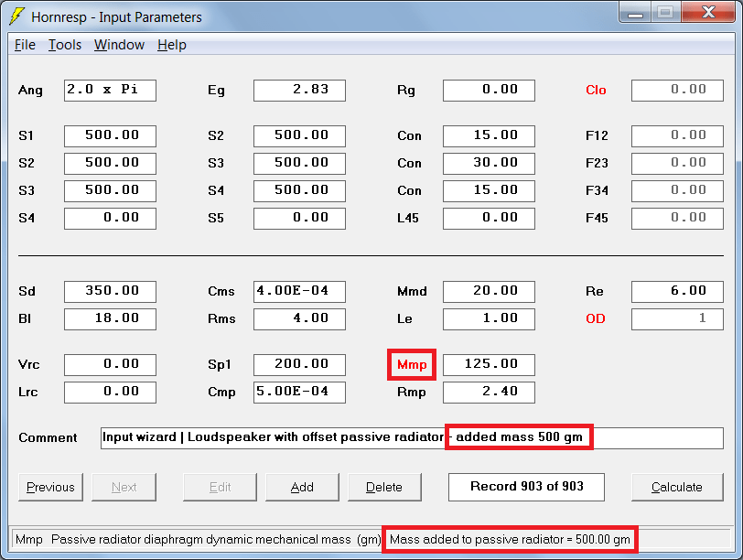Image resolution: width=743 pixels, height=560 pixels.
Task: Click the 'Comment' label text
Action: [48, 437]
